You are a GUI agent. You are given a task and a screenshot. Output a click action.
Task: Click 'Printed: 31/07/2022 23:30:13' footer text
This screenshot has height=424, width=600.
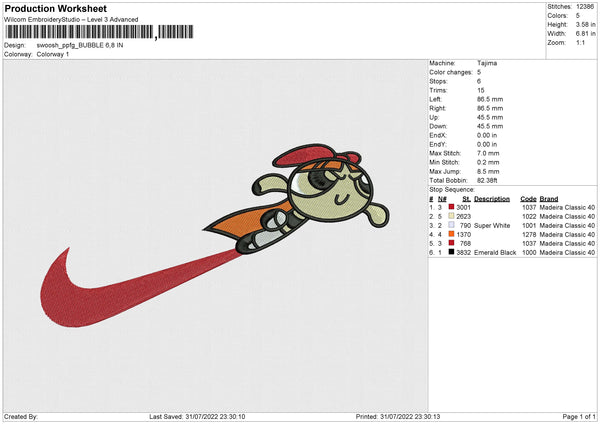click(398, 417)
